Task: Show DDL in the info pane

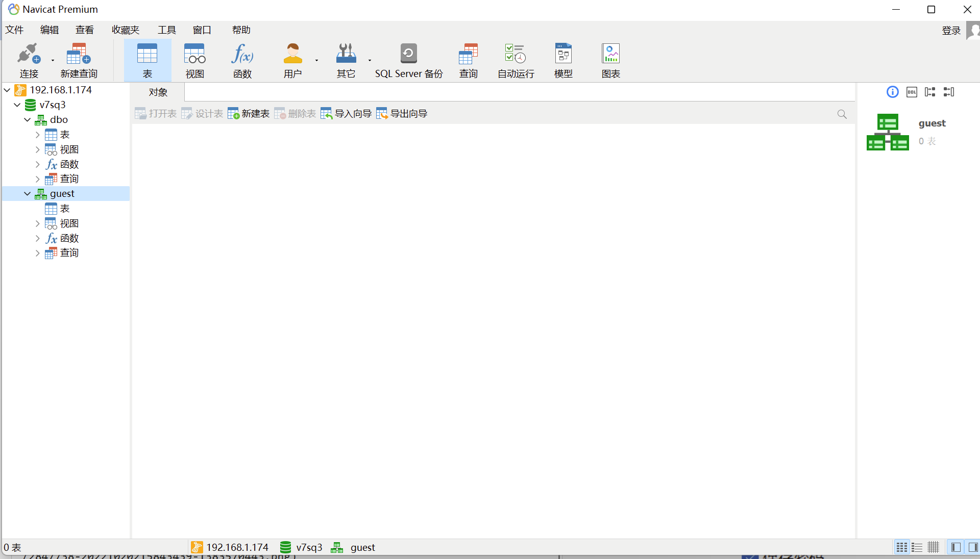Action: (x=912, y=92)
